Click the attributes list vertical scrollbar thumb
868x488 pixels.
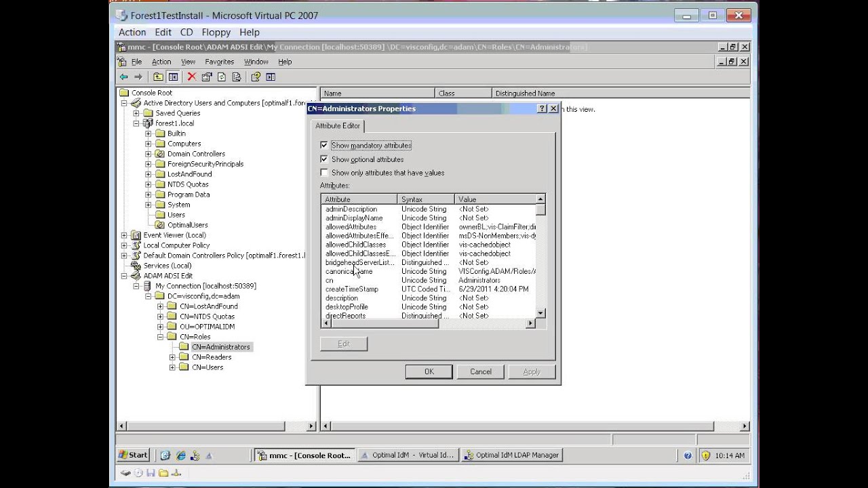[540, 209]
